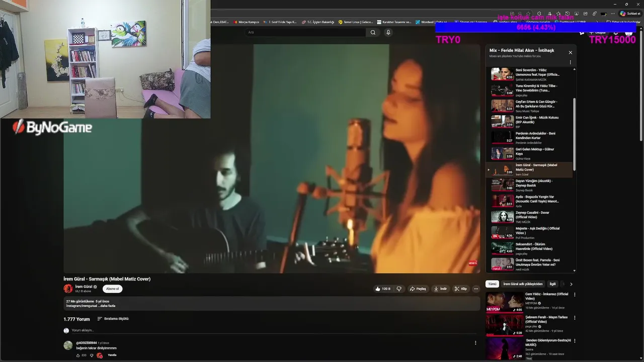The width and height of the screenshot is (644, 362).
Task: Open Morpa Kampüs bookmark
Action: (246, 22)
